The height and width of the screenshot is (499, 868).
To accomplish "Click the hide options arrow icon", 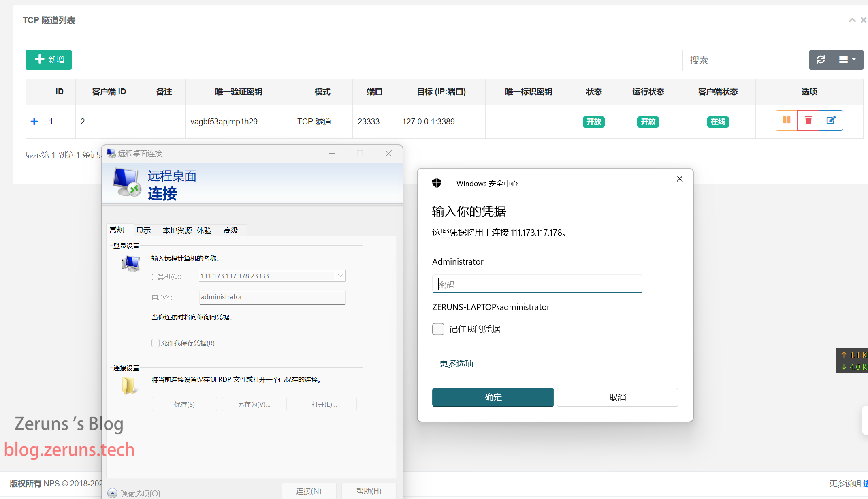I will [113, 493].
